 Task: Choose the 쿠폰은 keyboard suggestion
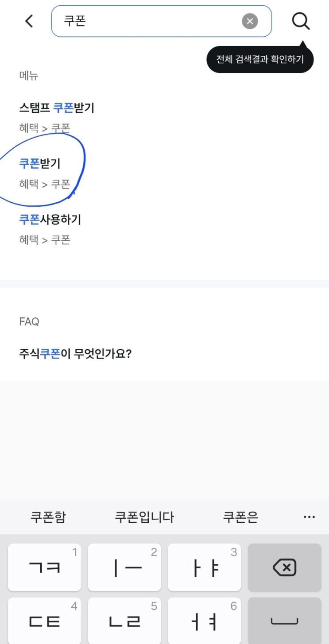tap(240, 517)
